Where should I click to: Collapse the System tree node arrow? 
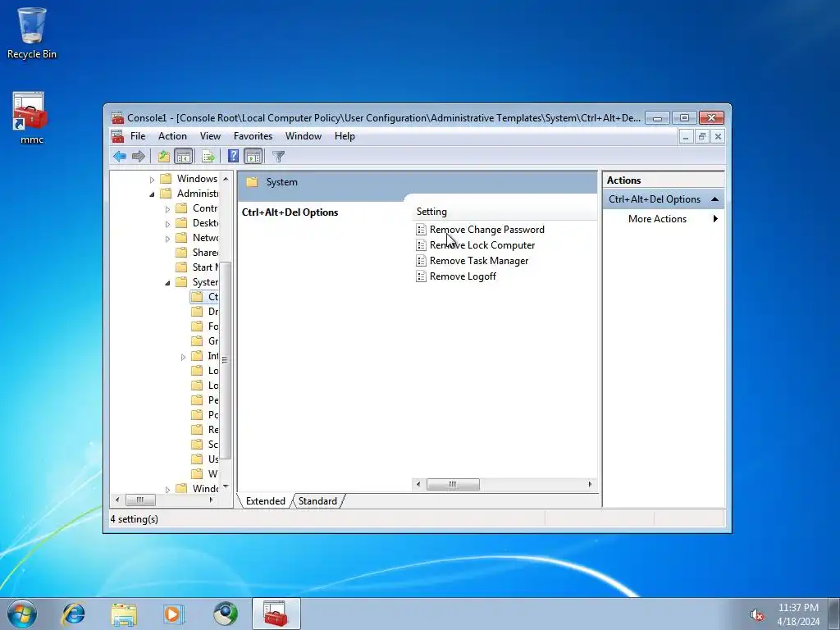point(167,282)
